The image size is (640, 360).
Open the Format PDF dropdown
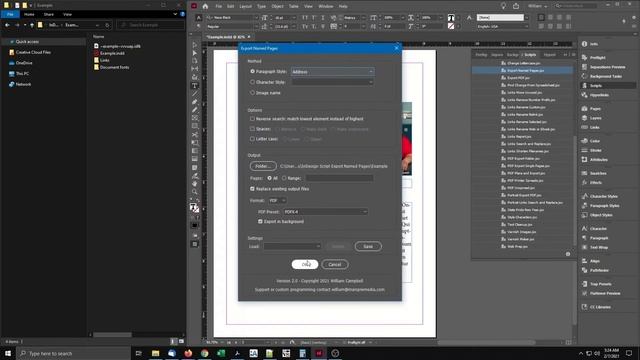click(278, 200)
